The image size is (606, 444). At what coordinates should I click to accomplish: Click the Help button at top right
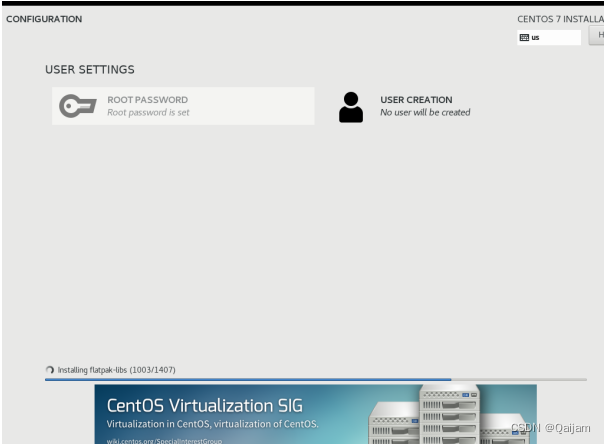(x=597, y=36)
